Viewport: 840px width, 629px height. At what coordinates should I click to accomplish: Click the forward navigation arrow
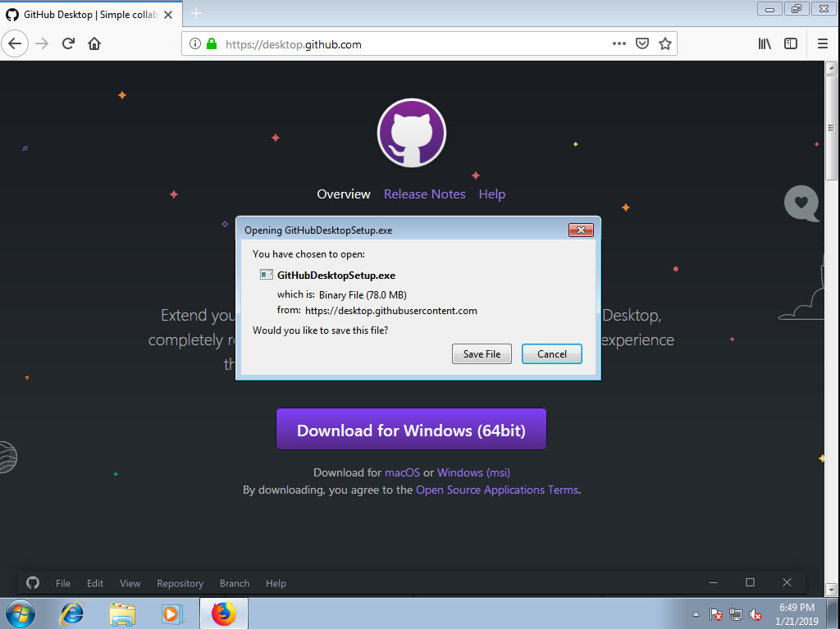point(42,44)
